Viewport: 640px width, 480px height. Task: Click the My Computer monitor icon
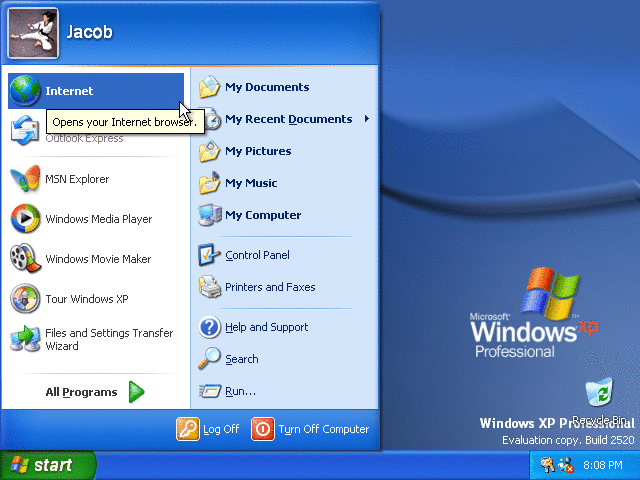coord(210,215)
